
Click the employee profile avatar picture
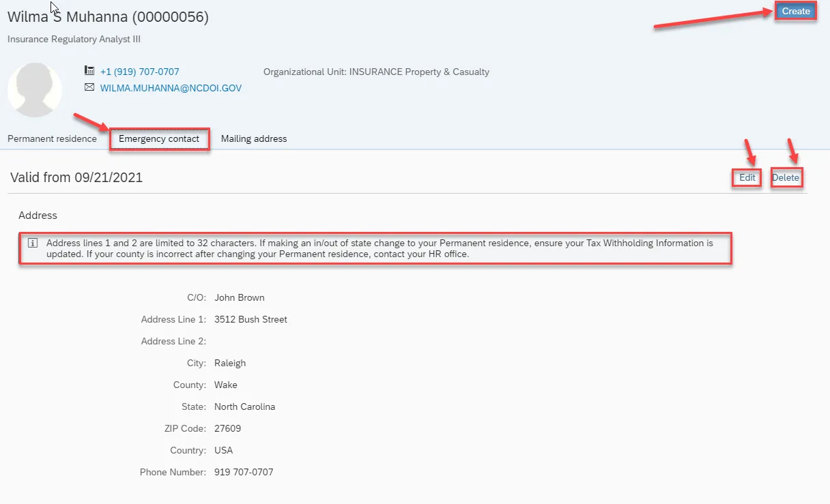(x=35, y=90)
